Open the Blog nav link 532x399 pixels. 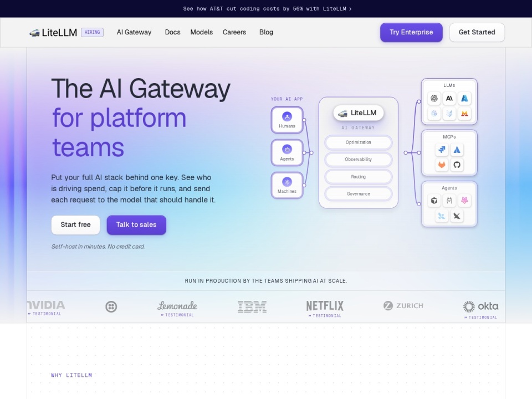[266, 32]
